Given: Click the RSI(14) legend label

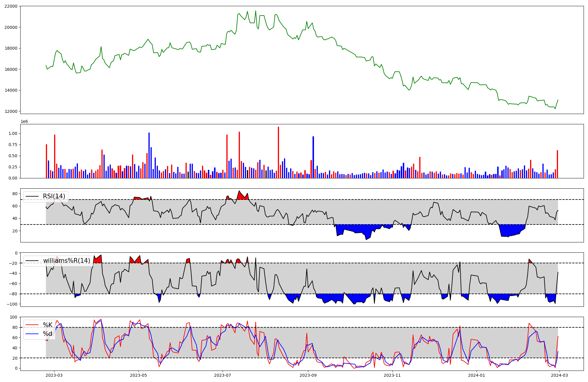Looking at the screenshot, I should pos(54,196).
